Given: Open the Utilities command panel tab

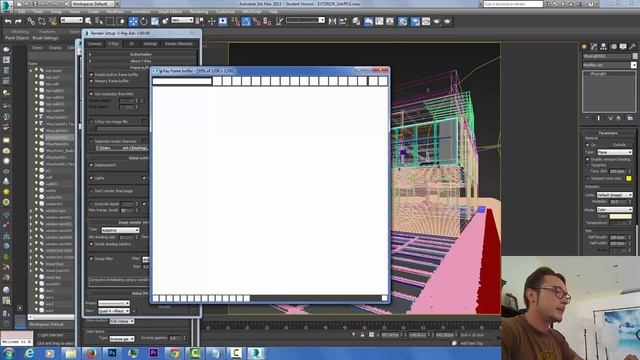Looking at the screenshot, I should point(633,47).
